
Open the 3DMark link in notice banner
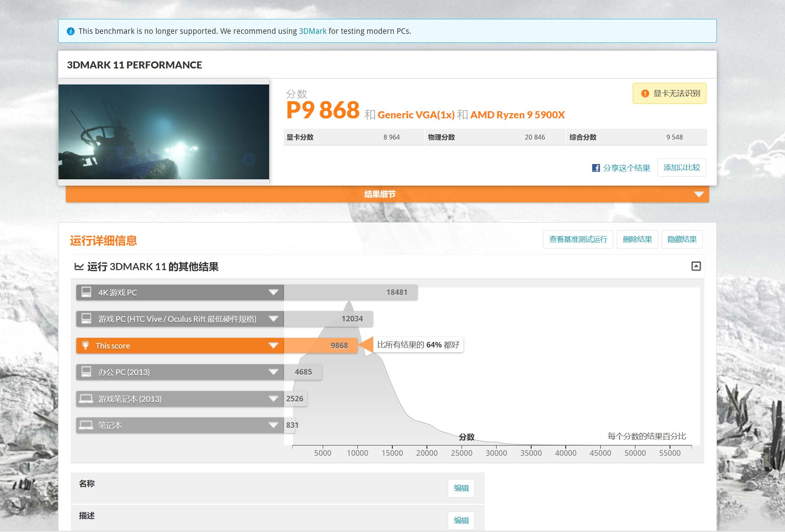click(312, 31)
